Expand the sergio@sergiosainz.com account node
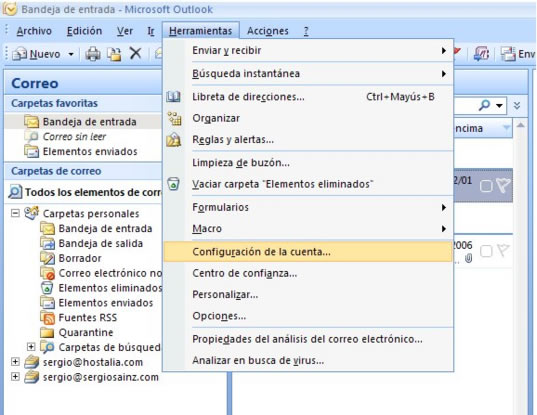This screenshot has height=415, width=537. coord(15,376)
